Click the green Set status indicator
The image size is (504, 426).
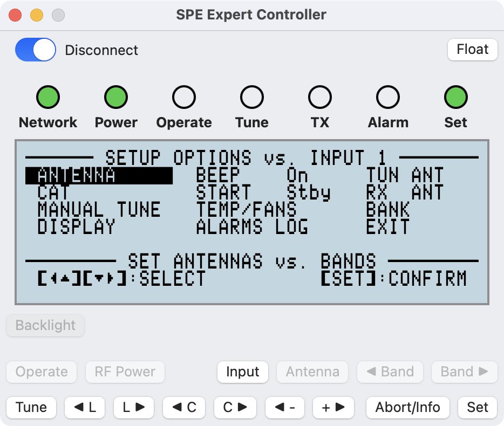456,97
